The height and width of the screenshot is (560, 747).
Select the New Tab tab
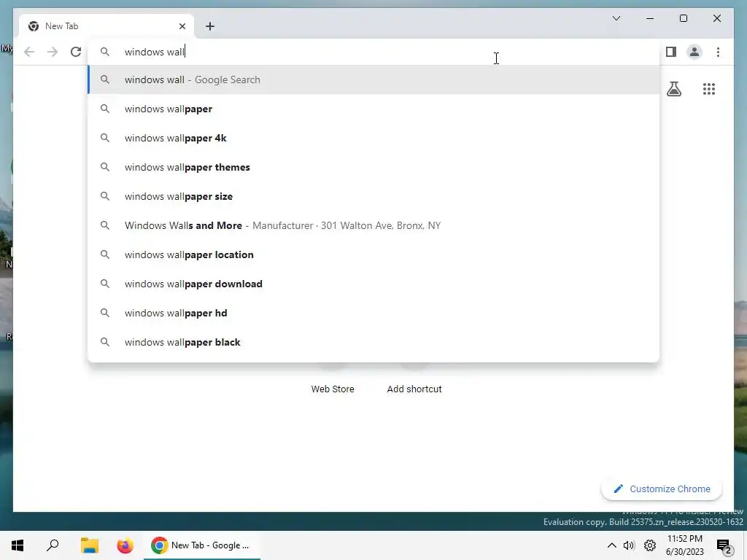[107, 26]
